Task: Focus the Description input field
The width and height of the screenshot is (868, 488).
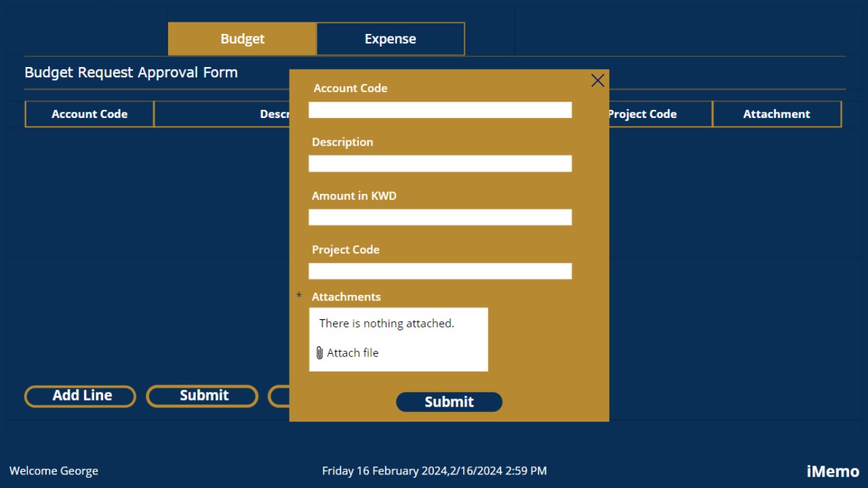Action: (440, 163)
